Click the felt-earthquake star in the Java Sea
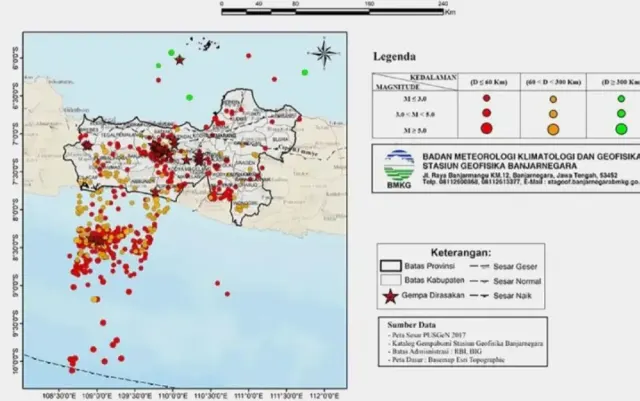640x401 pixels. point(180,60)
